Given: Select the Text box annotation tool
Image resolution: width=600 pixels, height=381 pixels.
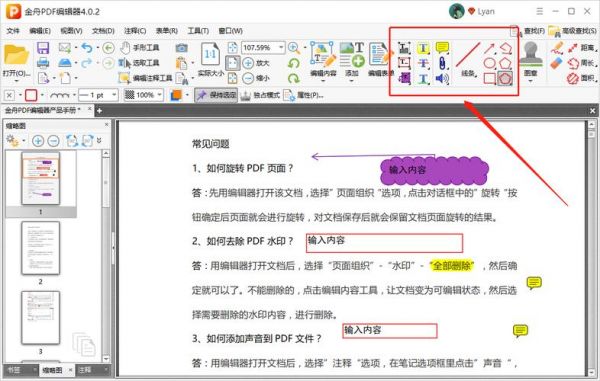Looking at the screenshot, I should click(x=404, y=63).
